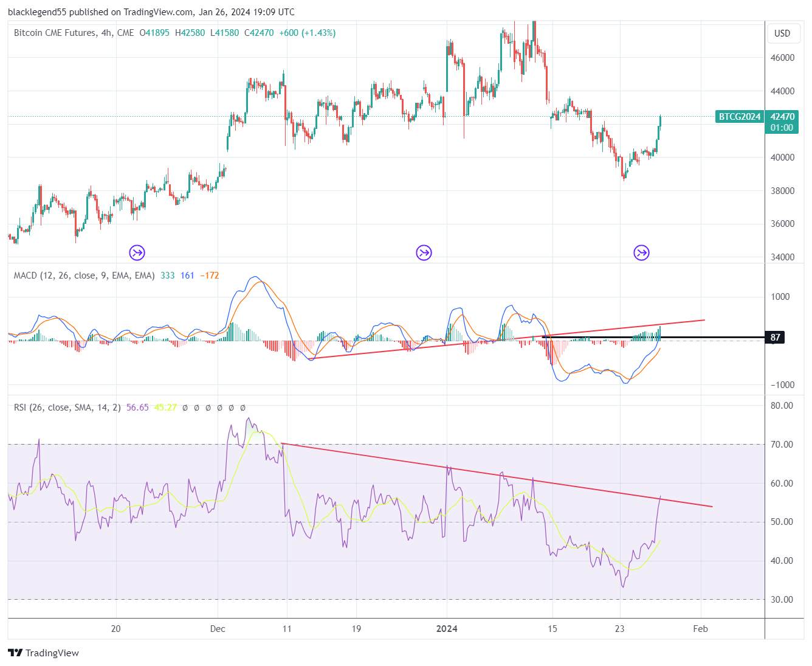Click the last ø icon in the RSI legend row
812x666 pixels.
(x=244, y=408)
